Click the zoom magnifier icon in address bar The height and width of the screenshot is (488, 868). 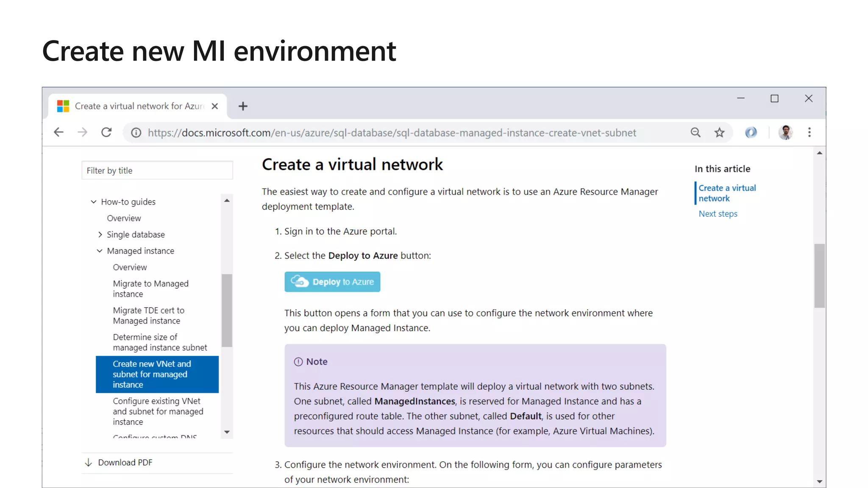(696, 133)
